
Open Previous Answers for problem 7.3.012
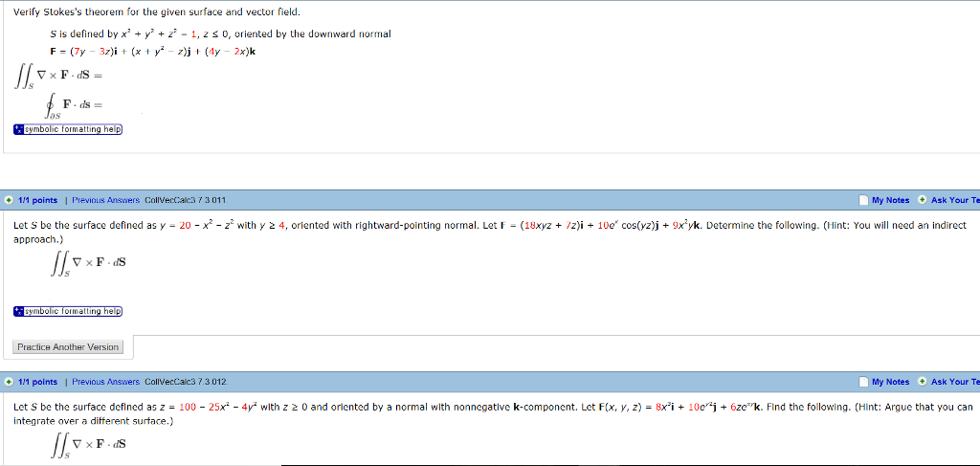coord(105,382)
